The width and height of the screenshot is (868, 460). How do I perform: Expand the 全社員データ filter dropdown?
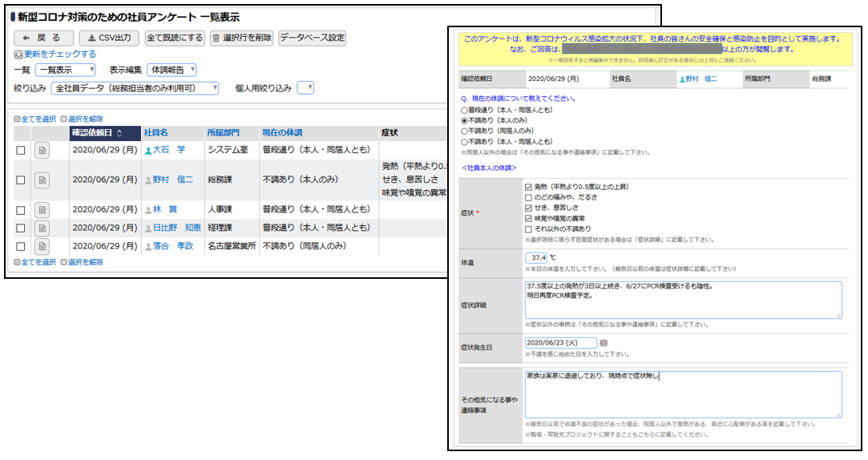(135, 88)
